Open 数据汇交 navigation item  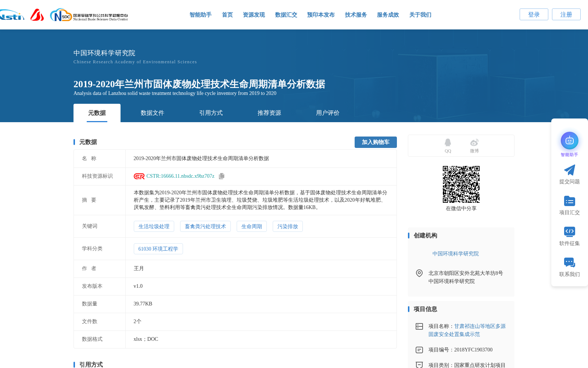click(286, 15)
